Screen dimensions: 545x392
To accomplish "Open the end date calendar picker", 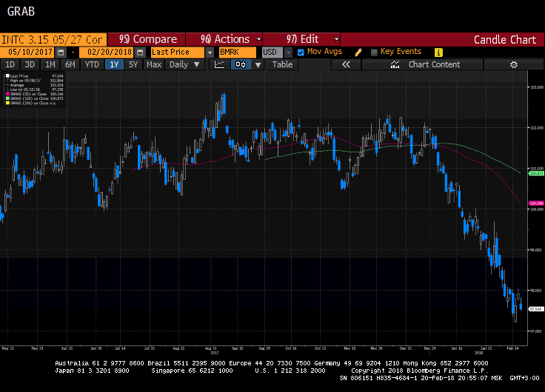I will point(140,53).
